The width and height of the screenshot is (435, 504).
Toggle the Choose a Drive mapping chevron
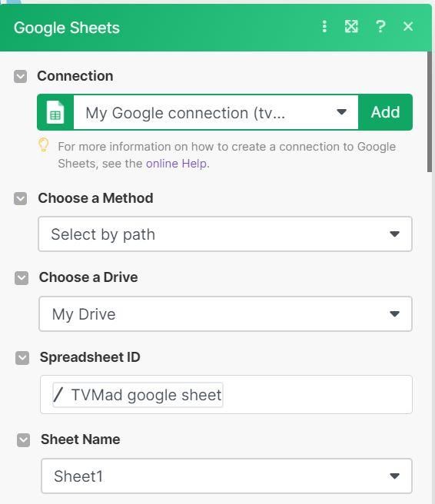point(22,278)
